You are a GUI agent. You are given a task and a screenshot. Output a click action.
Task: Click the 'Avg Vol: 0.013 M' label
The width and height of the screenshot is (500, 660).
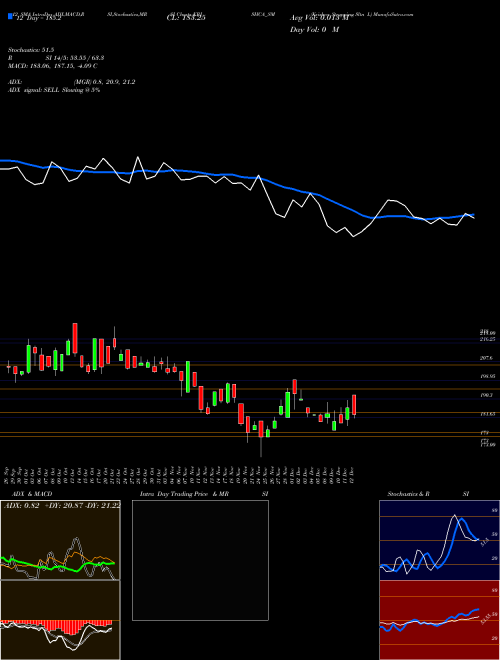click(x=320, y=18)
